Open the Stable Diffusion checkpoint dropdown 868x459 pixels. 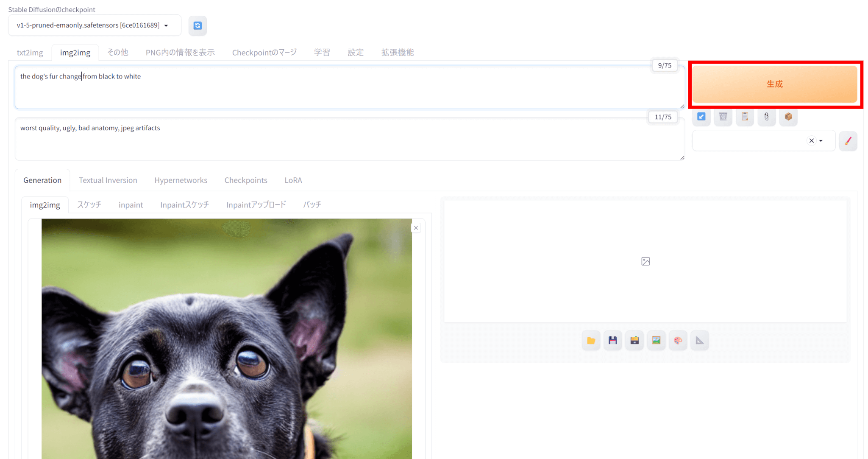(x=95, y=25)
